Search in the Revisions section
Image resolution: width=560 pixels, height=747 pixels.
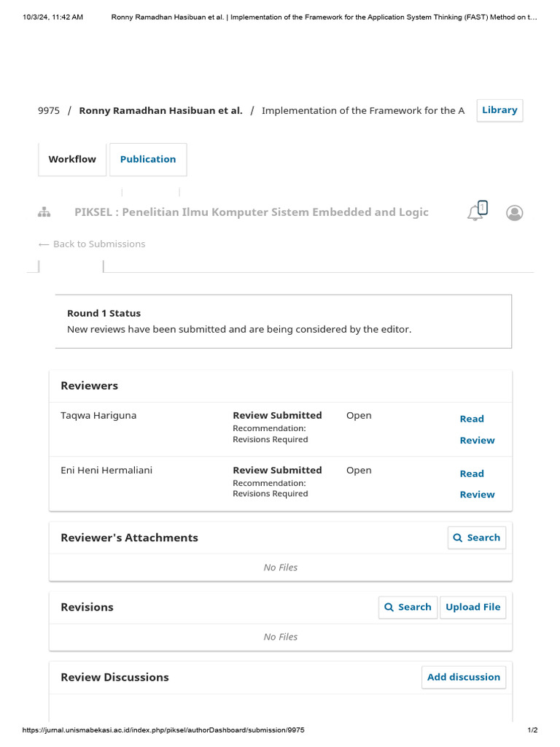[x=408, y=607]
